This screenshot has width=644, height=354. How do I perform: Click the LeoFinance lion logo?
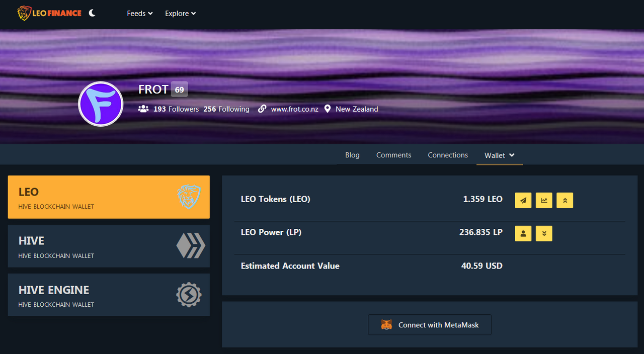(49, 13)
